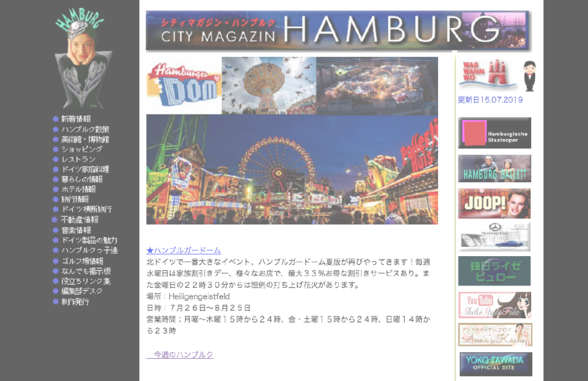Open 不動産情報 in the sidebar
588x381 pixels.
coord(79,220)
